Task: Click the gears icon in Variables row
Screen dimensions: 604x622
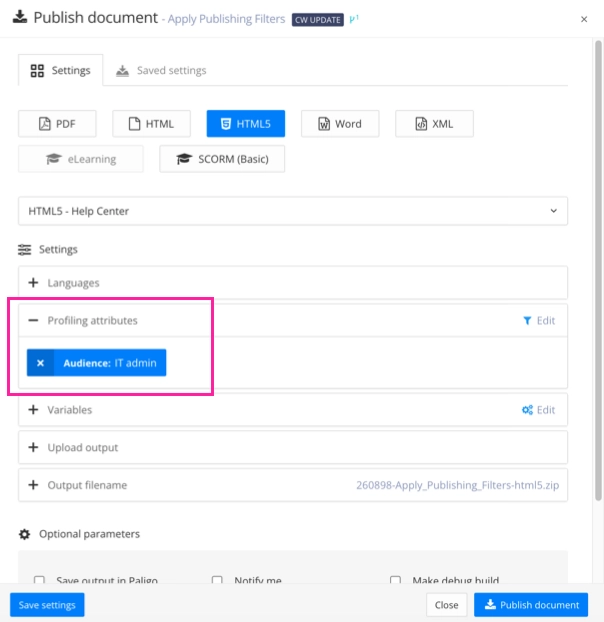Action: (527, 410)
